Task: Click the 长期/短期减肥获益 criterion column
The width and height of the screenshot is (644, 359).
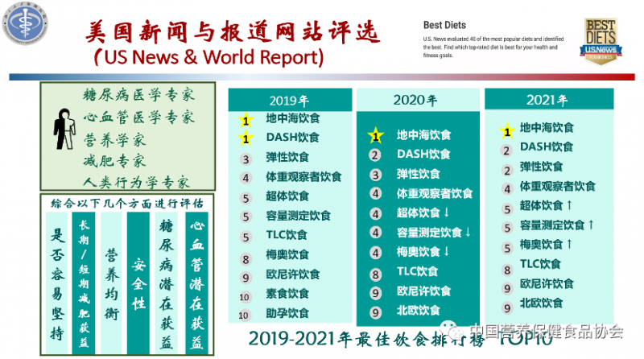Action: click(x=84, y=283)
